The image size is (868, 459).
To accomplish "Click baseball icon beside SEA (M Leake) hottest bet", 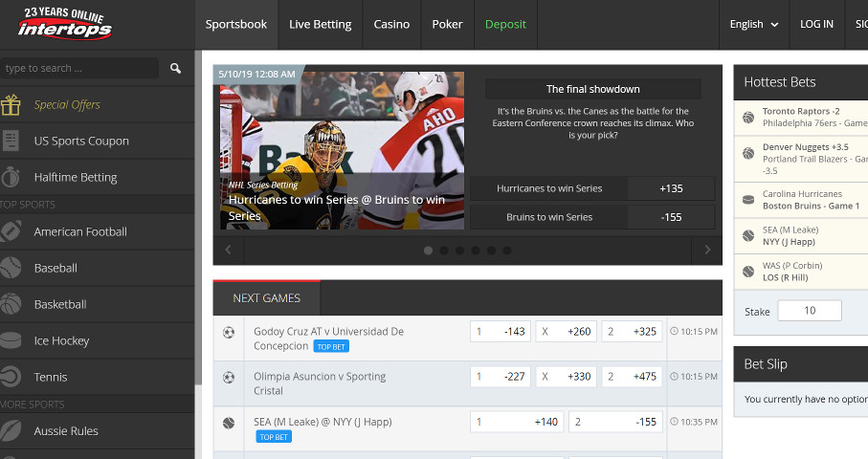I will [x=748, y=235].
